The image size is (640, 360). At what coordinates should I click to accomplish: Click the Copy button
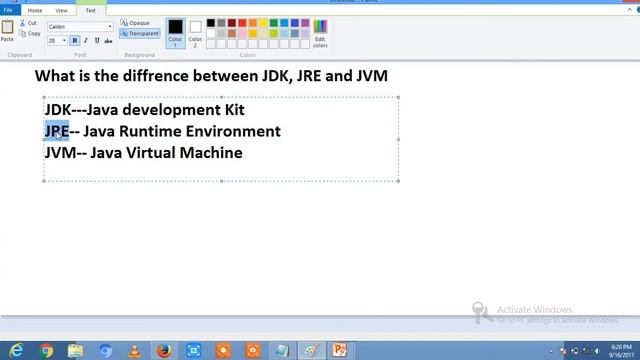coord(30,33)
